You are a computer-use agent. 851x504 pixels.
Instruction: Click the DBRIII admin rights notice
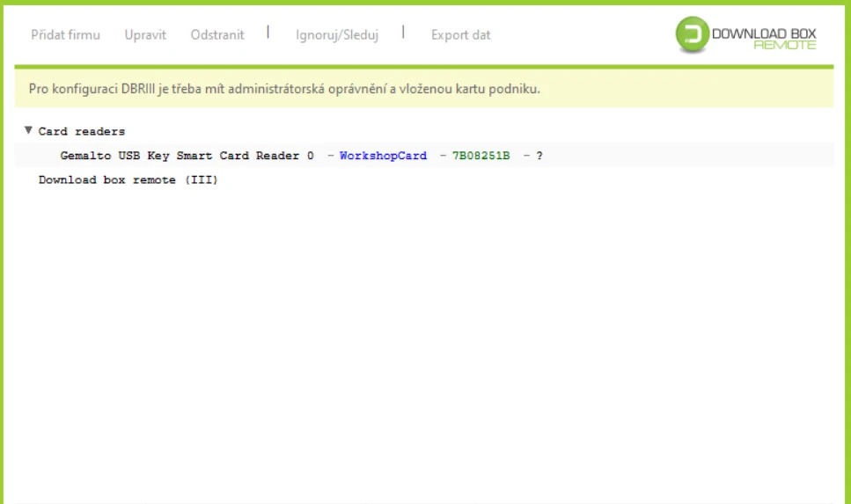(x=424, y=89)
